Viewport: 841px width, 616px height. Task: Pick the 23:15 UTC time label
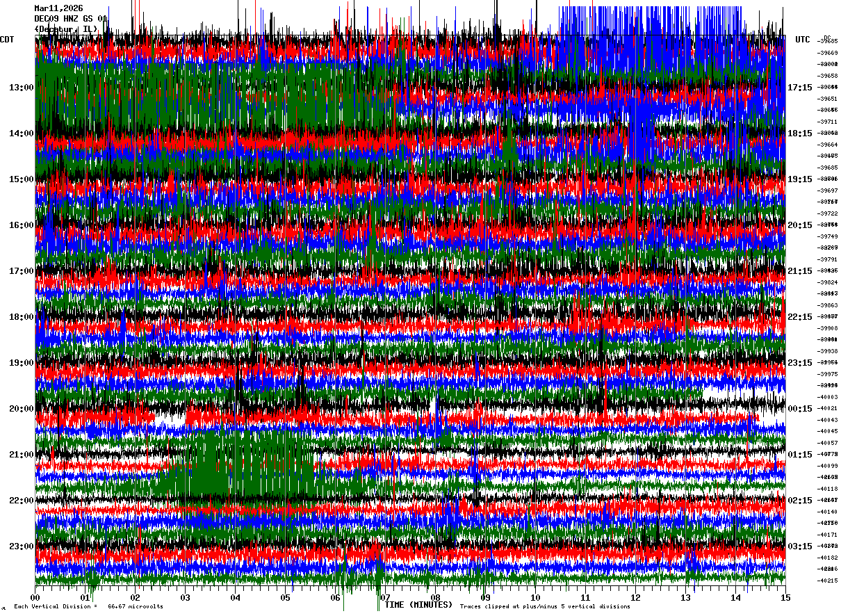point(800,363)
